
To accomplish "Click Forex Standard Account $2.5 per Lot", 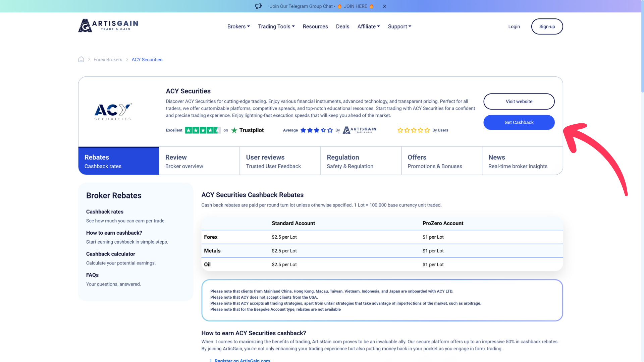I will point(284,237).
